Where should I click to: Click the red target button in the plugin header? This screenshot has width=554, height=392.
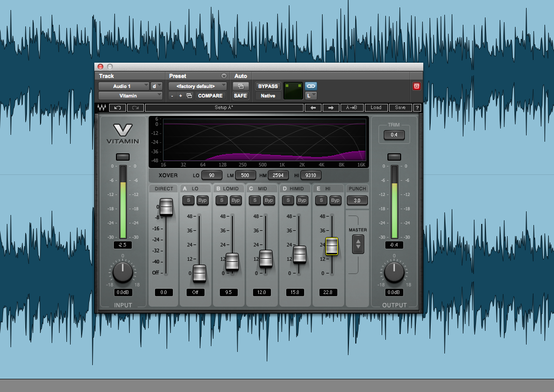(416, 86)
